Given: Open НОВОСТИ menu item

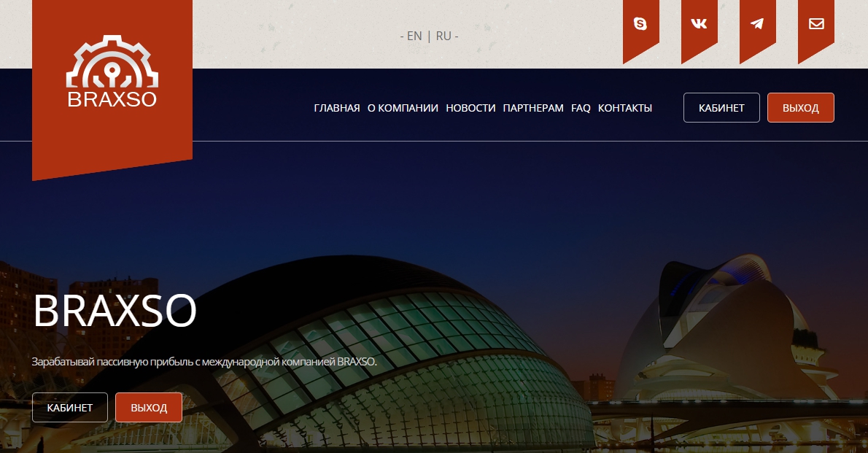Looking at the screenshot, I should tap(470, 108).
